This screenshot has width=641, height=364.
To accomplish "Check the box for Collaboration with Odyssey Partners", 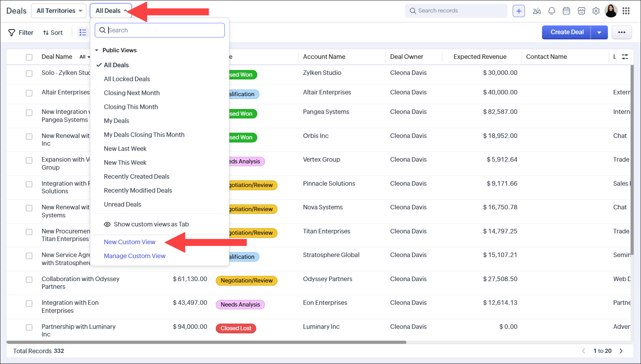I will [x=29, y=280].
